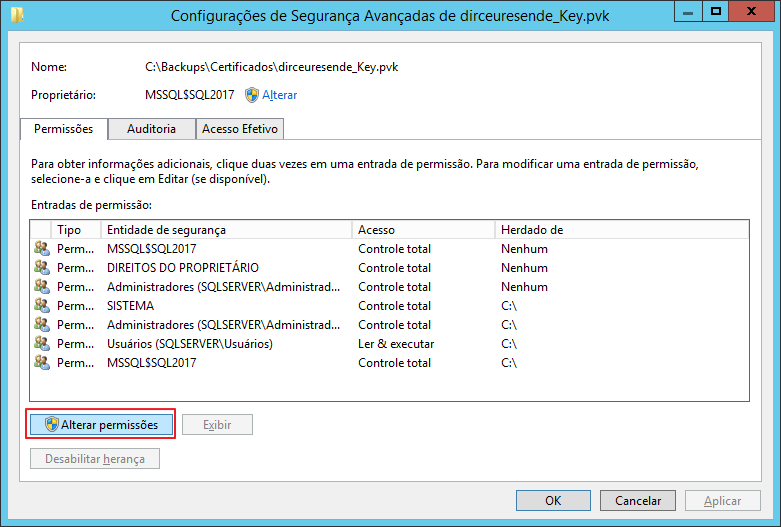Select the Permissões tab
This screenshot has height=527, width=781.
(64, 129)
